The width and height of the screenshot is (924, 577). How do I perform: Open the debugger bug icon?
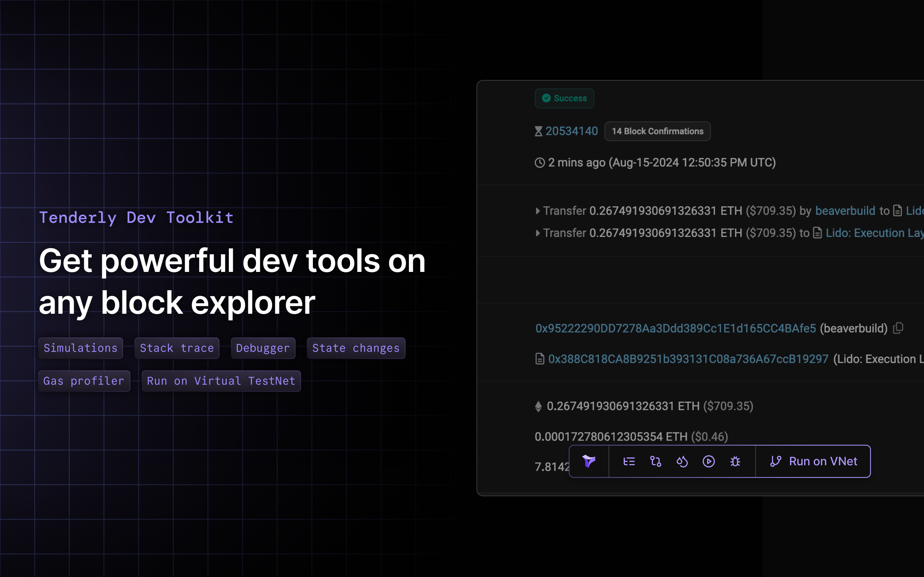click(735, 461)
